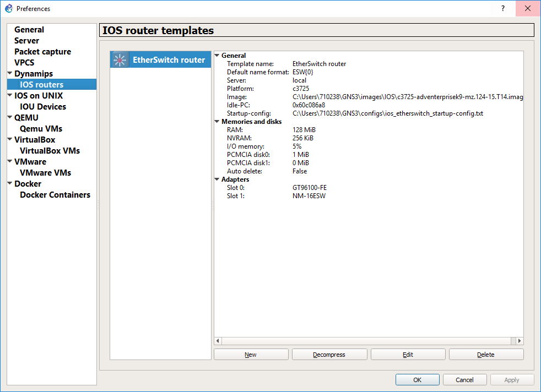Click Slot 1 value NM-16ESW
541x392 pixels.
coord(309,196)
